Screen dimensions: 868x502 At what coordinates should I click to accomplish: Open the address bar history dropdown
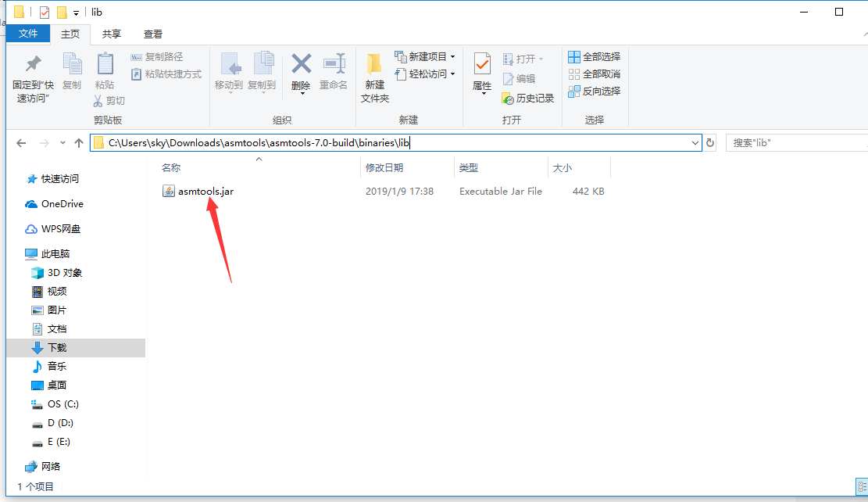pos(695,142)
